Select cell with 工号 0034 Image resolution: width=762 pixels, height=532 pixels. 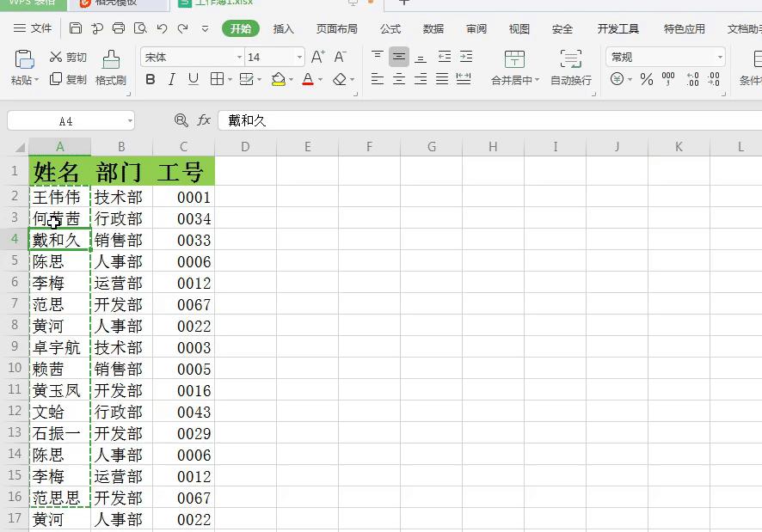click(x=184, y=218)
